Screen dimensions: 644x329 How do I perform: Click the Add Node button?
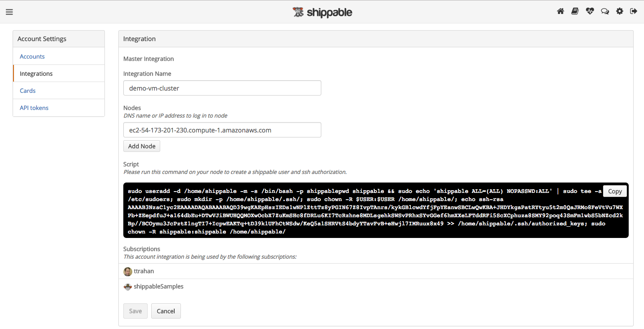pyautogui.click(x=142, y=146)
